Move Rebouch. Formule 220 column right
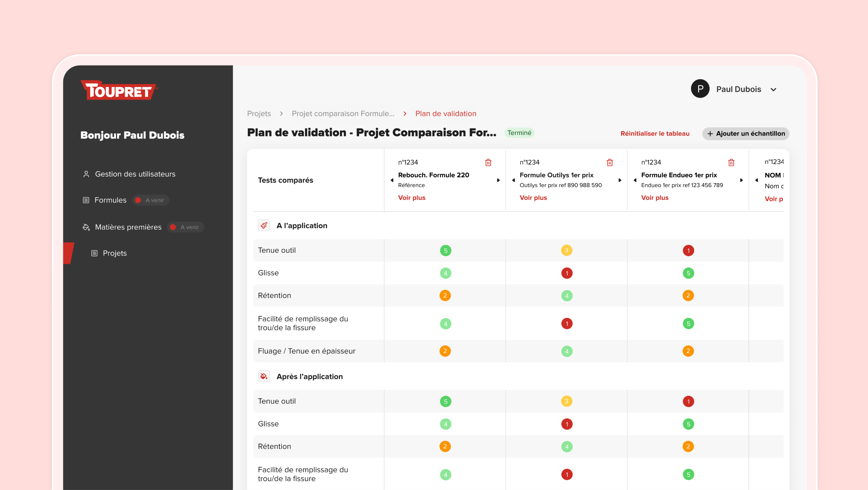The image size is (868, 490). click(498, 180)
